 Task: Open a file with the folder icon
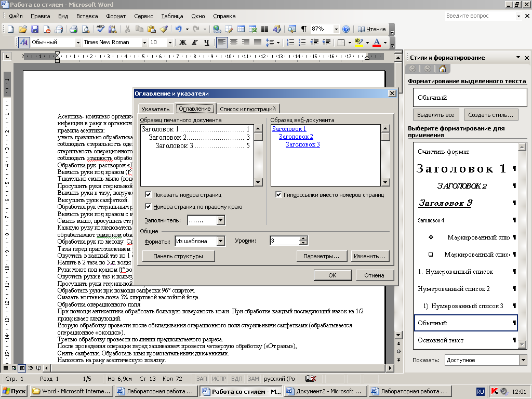[23, 29]
